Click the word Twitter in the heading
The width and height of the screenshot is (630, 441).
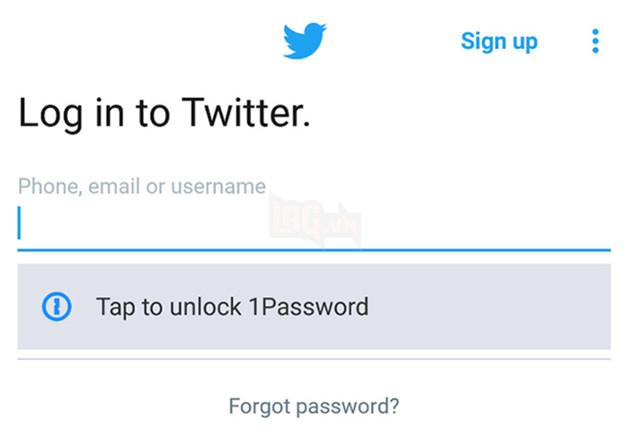[x=246, y=113]
